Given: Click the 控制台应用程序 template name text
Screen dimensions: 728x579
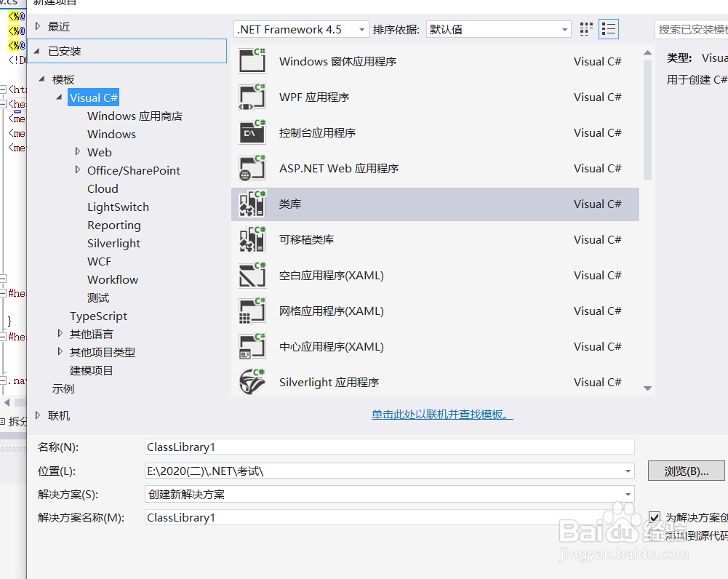Looking at the screenshot, I should coord(317,133).
